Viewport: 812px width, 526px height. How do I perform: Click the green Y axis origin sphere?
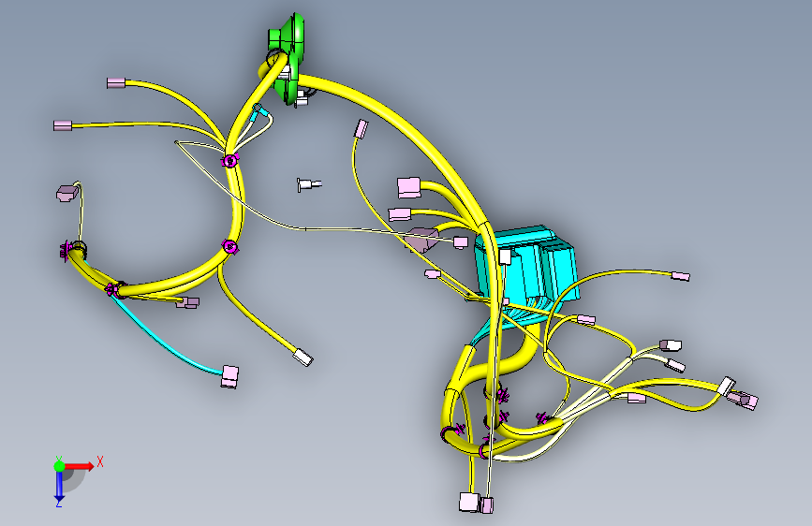(59, 466)
